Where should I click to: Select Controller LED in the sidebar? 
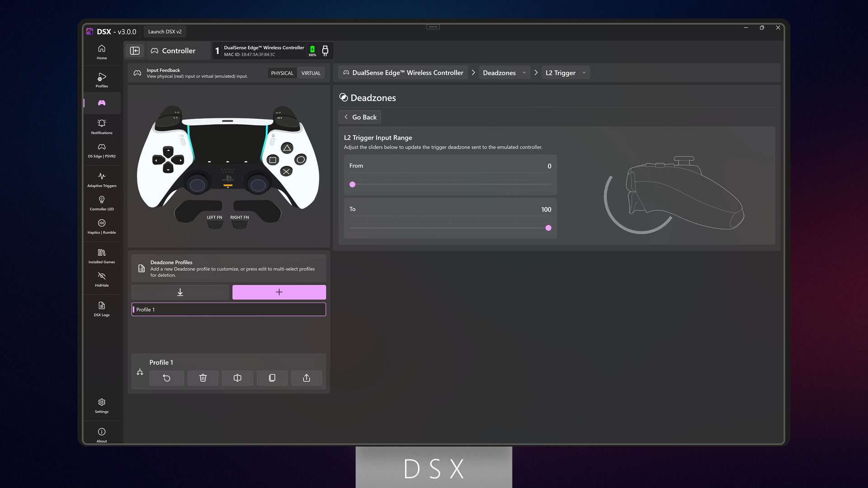[101, 202]
